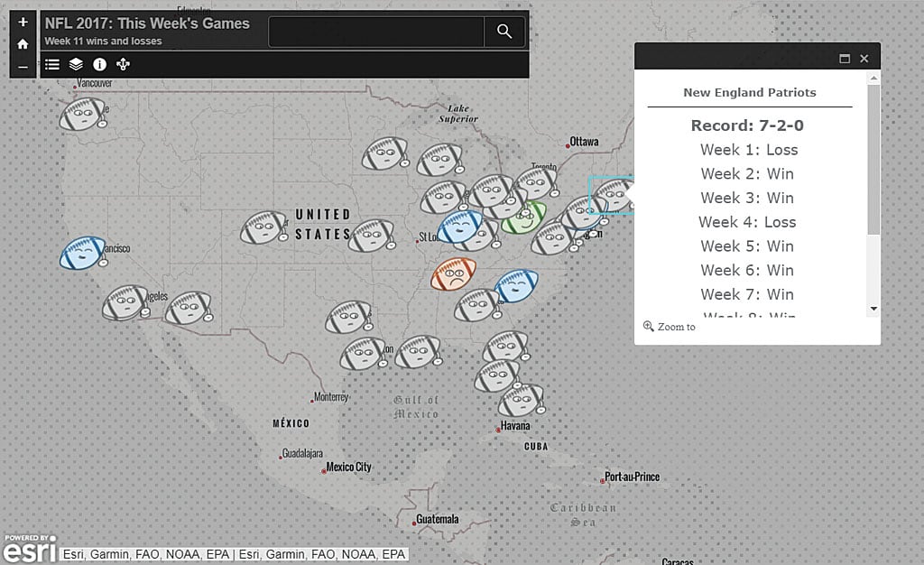
Task: Run search with the magnifier button
Action: [x=504, y=32]
